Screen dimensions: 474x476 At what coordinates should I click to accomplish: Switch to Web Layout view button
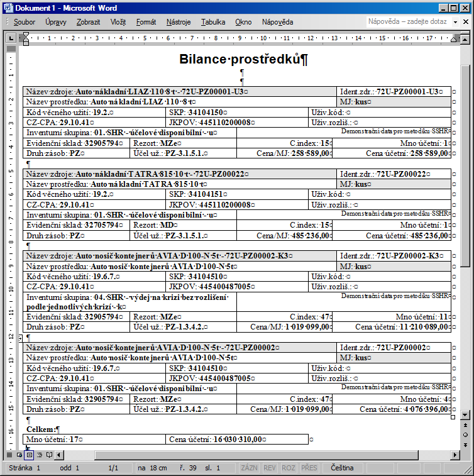click(x=19, y=455)
